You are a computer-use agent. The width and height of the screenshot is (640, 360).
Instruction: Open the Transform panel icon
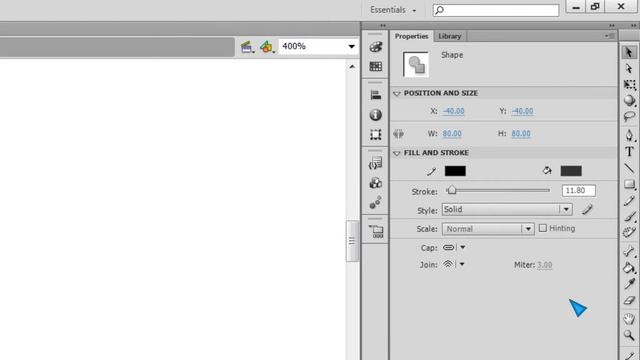376,134
